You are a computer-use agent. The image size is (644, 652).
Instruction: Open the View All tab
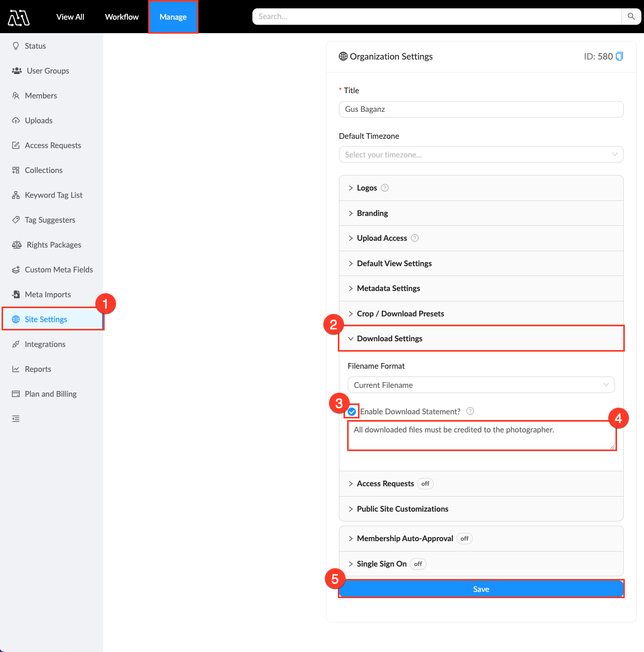pyautogui.click(x=70, y=17)
